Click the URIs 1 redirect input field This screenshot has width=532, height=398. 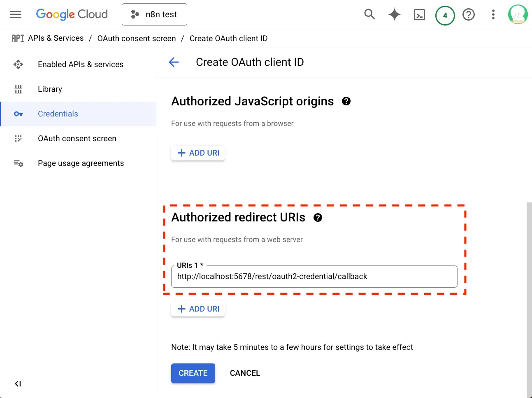point(314,277)
